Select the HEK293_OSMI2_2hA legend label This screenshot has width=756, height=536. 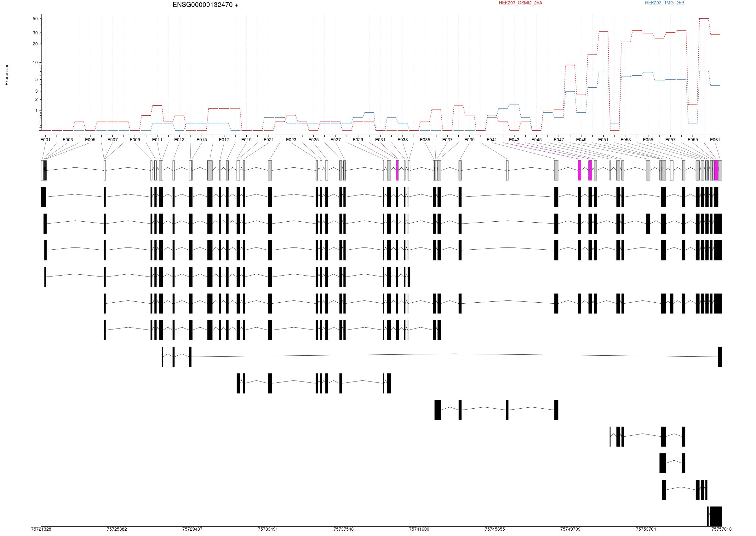click(520, 3)
